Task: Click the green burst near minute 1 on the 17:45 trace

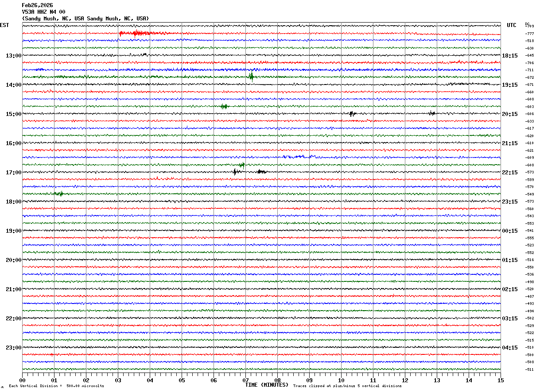Action: click(x=58, y=193)
